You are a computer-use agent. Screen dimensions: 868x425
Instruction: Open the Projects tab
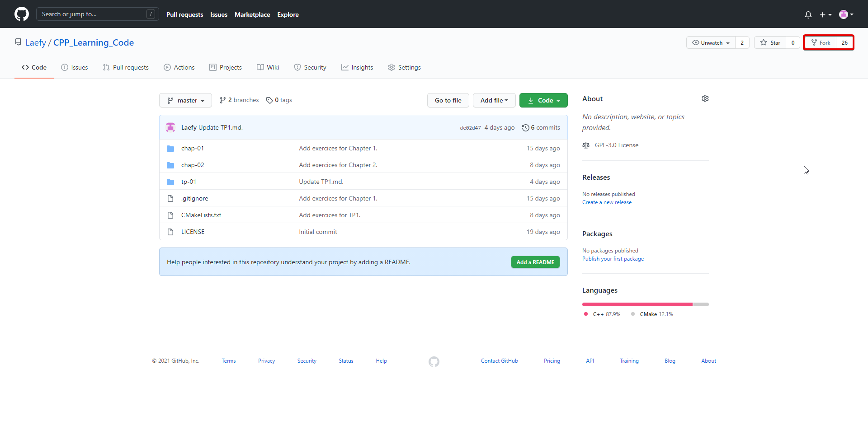point(226,67)
